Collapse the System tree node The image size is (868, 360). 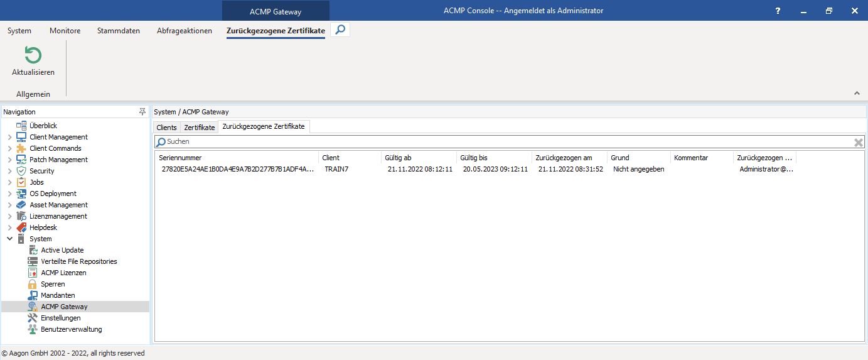point(9,239)
